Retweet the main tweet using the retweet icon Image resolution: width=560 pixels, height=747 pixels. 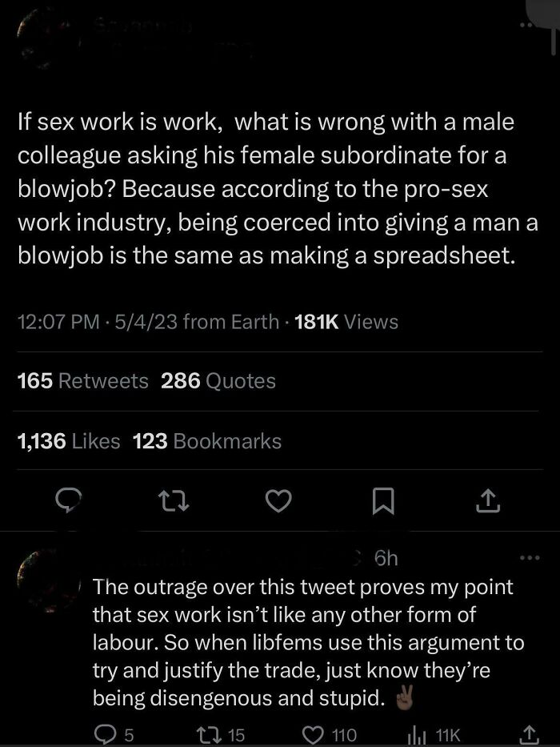(175, 500)
